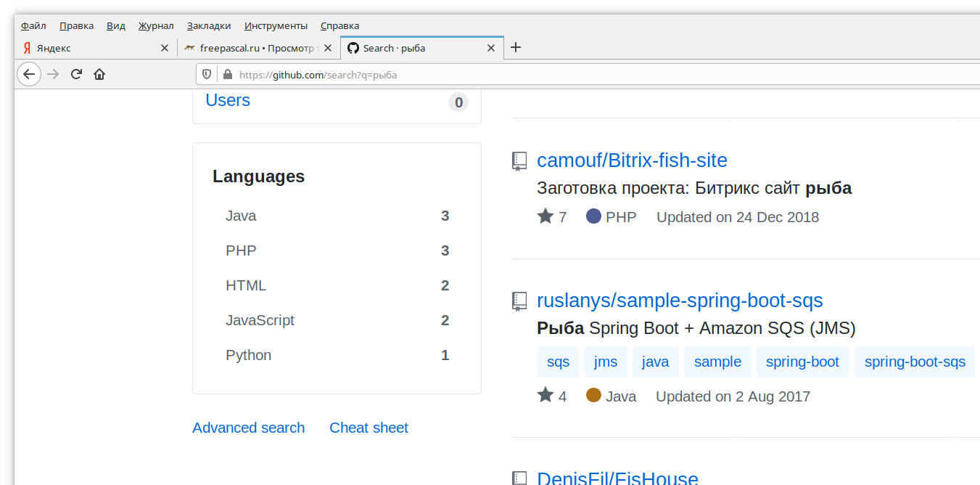Image resolution: width=980 pixels, height=485 pixels.
Task: Open the Закладки menu
Action: (x=209, y=25)
